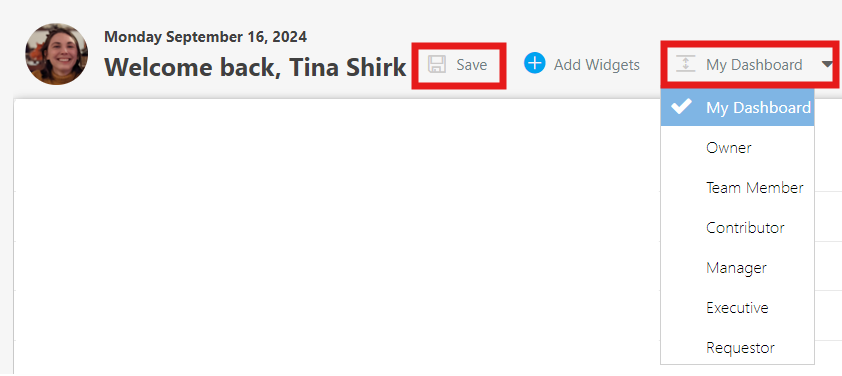This screenshot has width=842, height=376.
Task: Choose Owner from the dashboard list
Action: pos(737,148)
